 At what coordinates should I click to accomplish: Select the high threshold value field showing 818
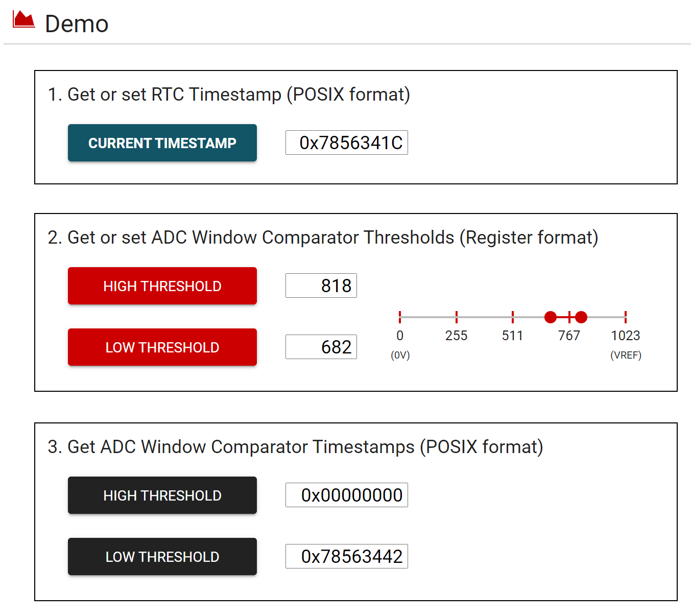(x=321, y=286)
